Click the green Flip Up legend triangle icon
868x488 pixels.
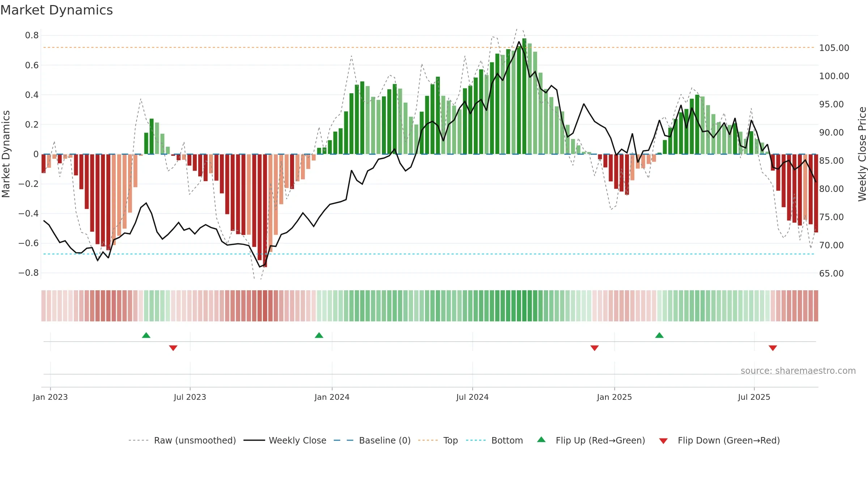click(x=541, y=440)
